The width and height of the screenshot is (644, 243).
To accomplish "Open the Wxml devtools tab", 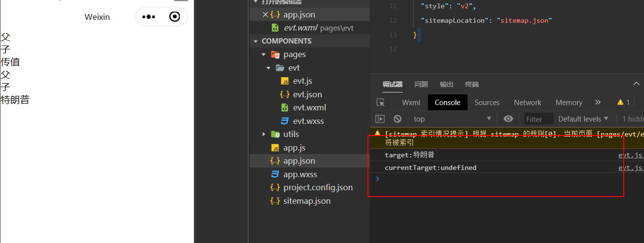I will [x=411, y=103].
